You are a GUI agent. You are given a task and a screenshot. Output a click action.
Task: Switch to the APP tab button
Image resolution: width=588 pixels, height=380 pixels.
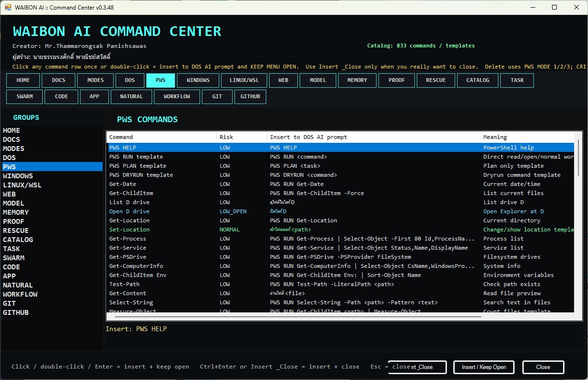(x=94, y=97)
